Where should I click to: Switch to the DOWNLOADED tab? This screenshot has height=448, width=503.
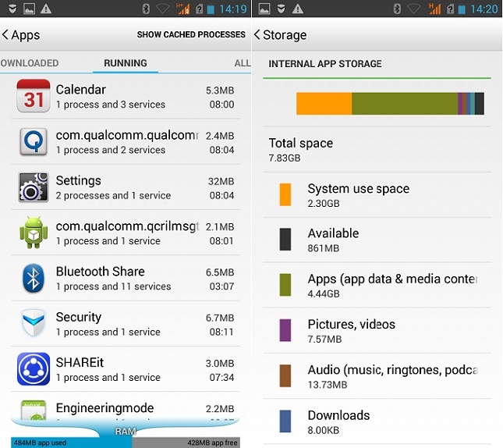tap(29, 63)
